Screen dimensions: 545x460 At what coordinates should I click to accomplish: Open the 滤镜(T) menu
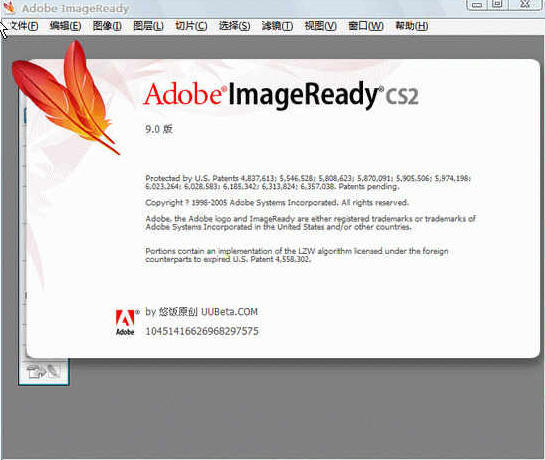tap(277, 26)
